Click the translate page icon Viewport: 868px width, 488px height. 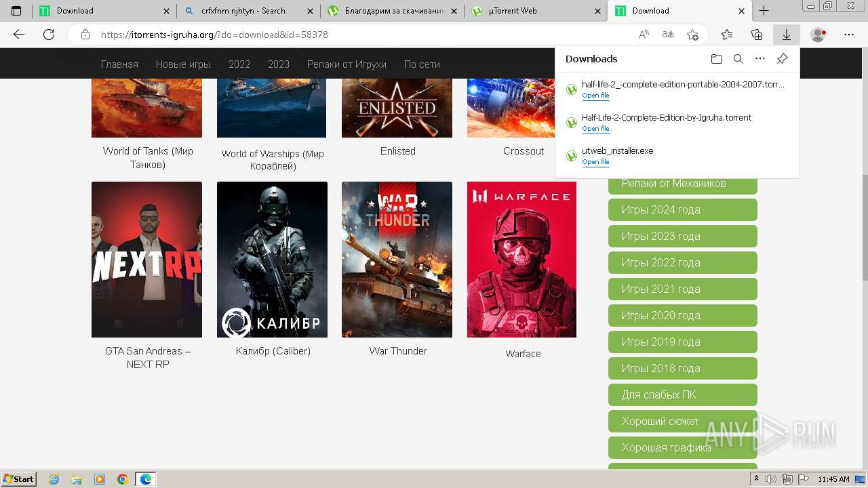click(668, 35)
